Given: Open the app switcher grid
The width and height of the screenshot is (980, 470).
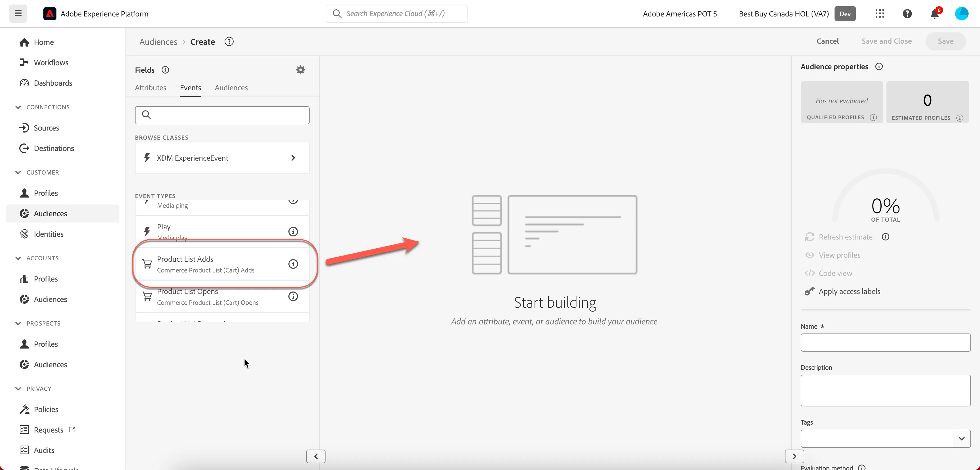Looking at the screenshot, I should 880,14.
